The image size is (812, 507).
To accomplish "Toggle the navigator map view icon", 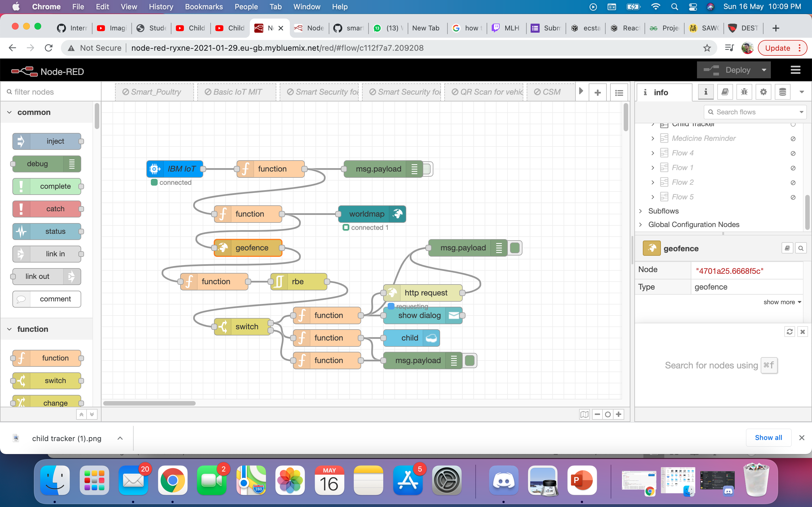I will (584, 414).
